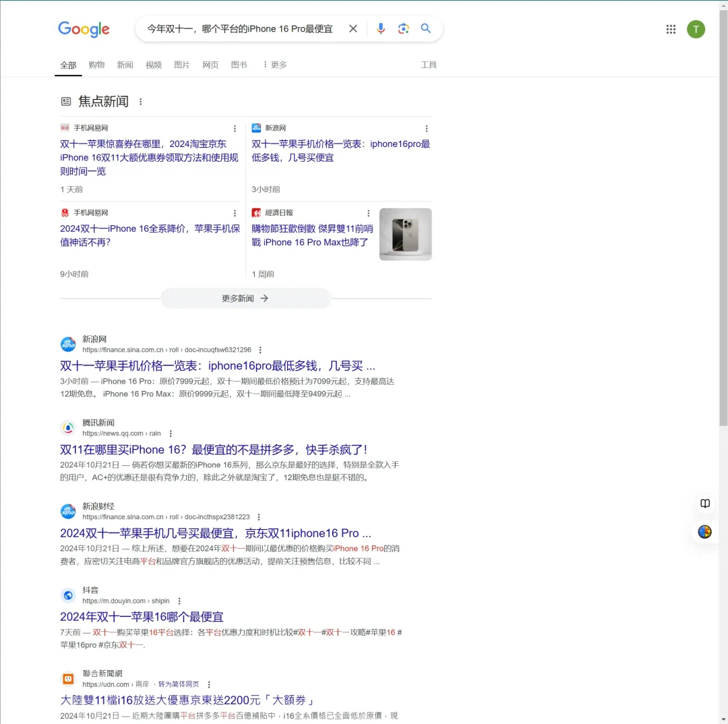The height and width of the screenshot is (724, 728).
Task: Switch to the 新闻 tab
Action: click(125, 65)
